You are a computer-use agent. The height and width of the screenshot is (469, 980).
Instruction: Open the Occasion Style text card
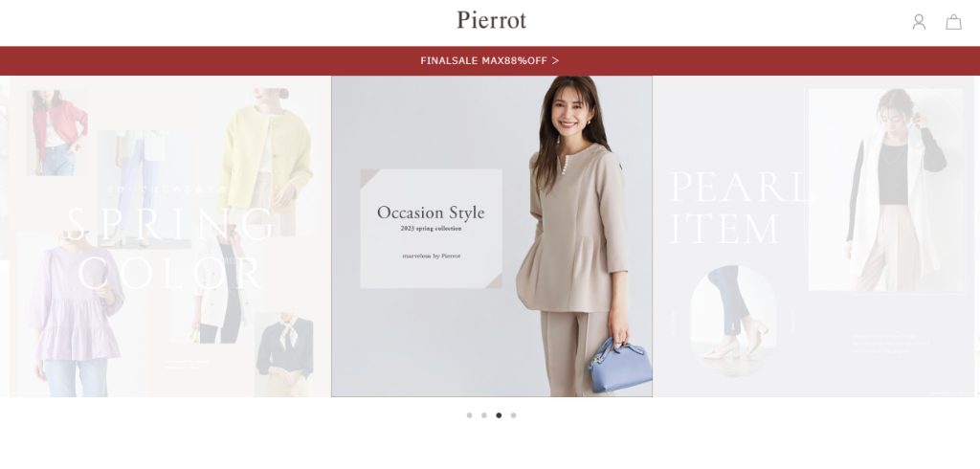coord(432,229)
